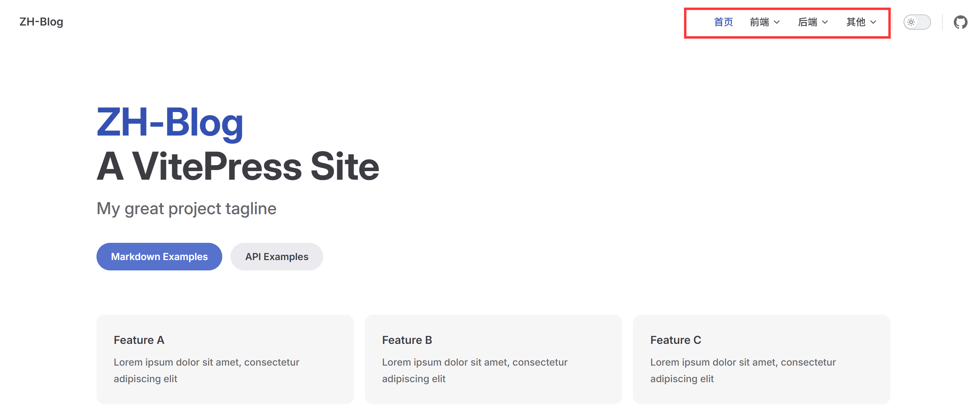Open the API Examples button
Viewport: 980px width, 417px height.
pos(277,257)
